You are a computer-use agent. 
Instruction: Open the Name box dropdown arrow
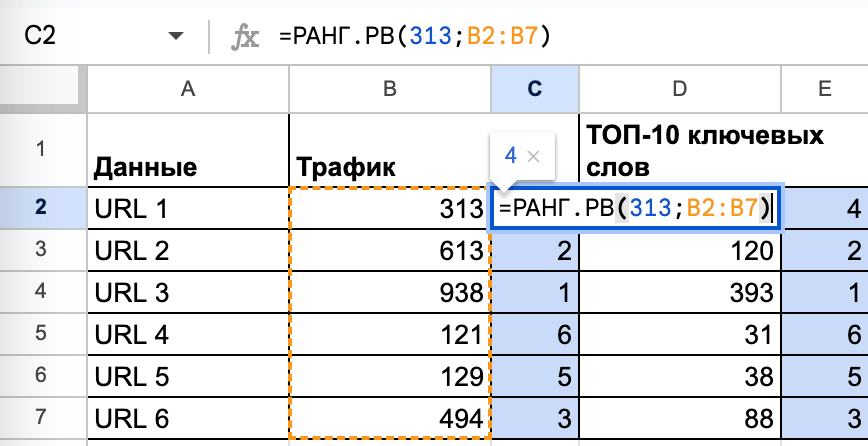176,37
